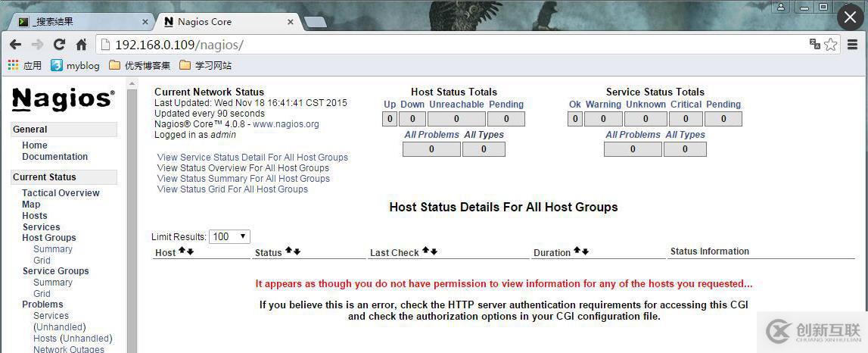Open Problems in the sidebar
The width and height of the screenshot is (868, 353).
pos(42,305)
